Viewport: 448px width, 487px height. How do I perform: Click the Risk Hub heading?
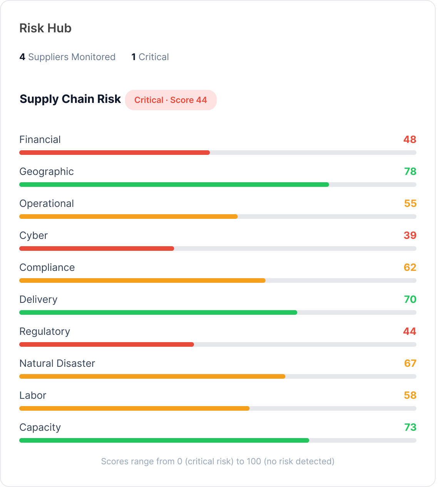click(45, 28)
